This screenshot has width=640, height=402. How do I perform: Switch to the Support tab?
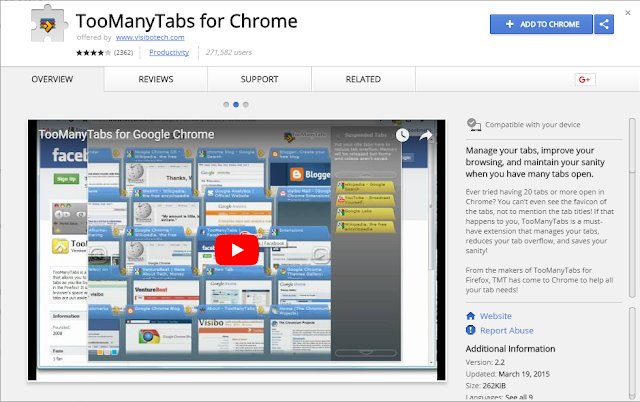click(259, 79)
